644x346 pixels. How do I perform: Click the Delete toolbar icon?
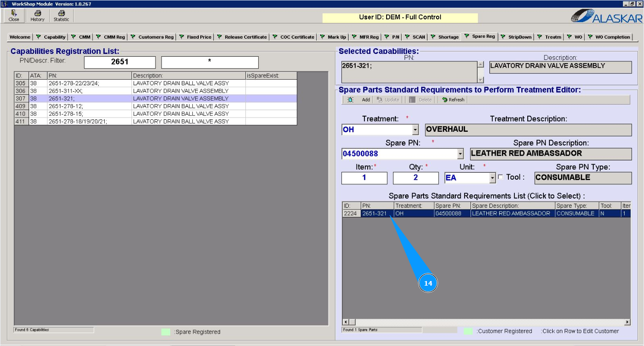412,100
